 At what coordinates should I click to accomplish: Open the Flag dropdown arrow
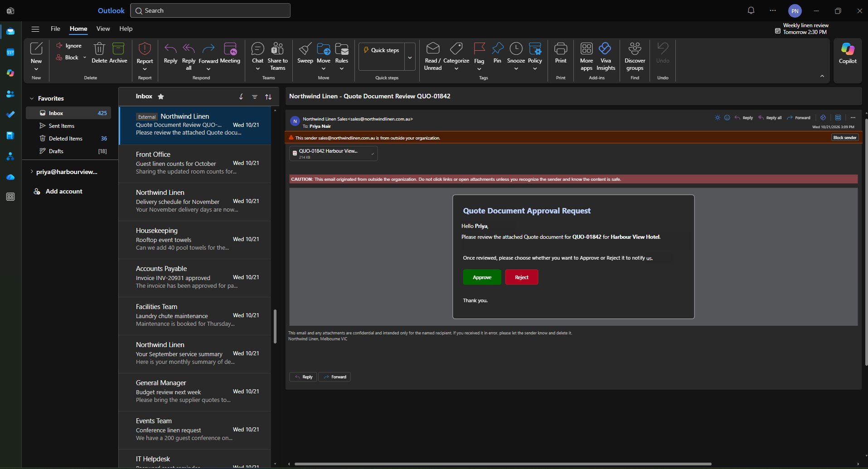479,69
